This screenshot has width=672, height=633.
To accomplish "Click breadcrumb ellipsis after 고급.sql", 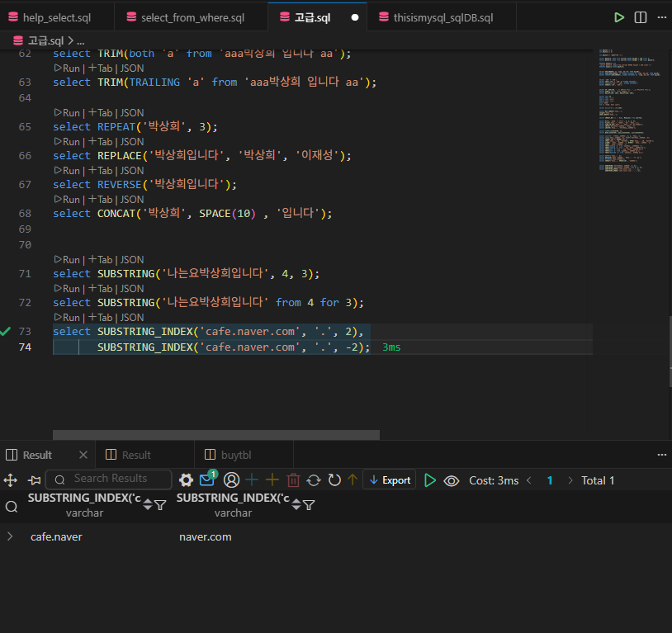I will click(81, 41).
